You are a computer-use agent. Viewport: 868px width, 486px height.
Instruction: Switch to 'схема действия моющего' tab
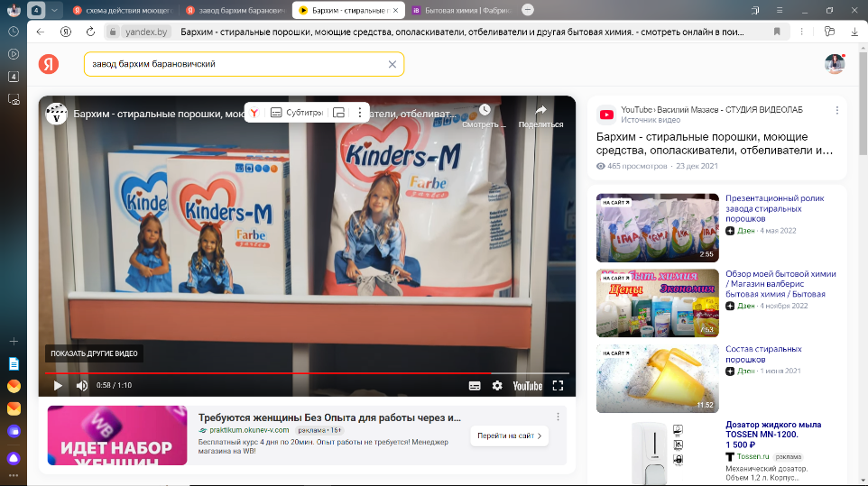point(124,10)
